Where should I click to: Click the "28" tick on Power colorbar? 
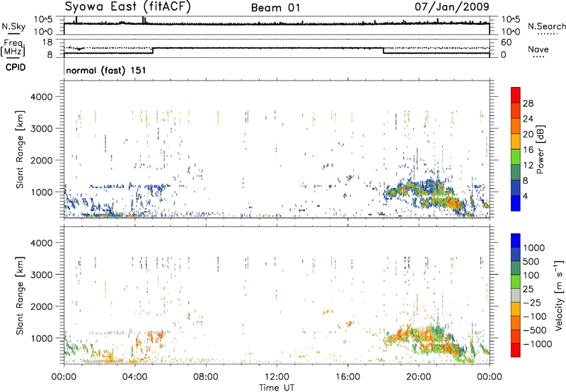528,103
